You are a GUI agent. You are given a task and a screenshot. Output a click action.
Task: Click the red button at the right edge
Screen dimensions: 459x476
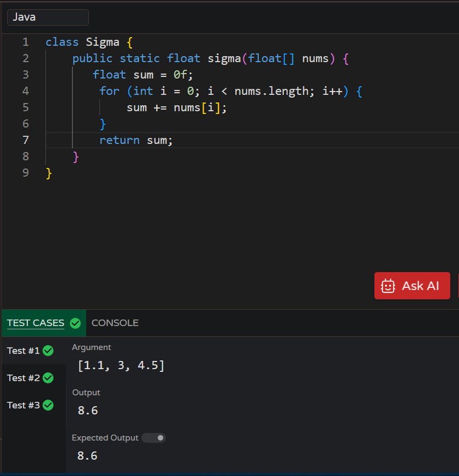click(457, 286)
